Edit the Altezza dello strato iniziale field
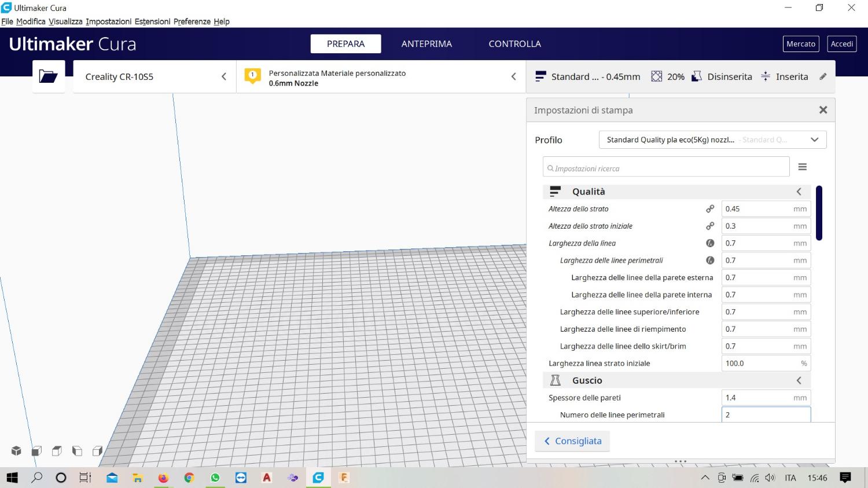 click(766, 226)
